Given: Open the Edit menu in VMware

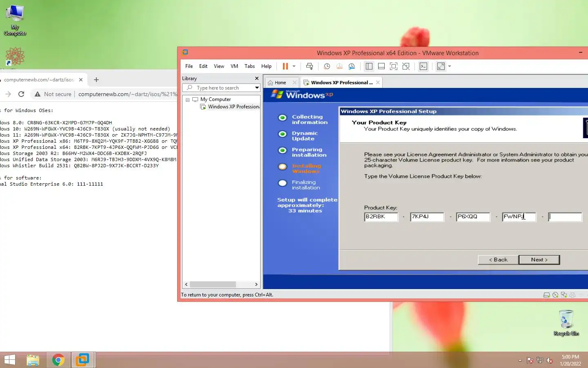Looking at the screenshot, I should pyautogui.click(x=203, y=66).
